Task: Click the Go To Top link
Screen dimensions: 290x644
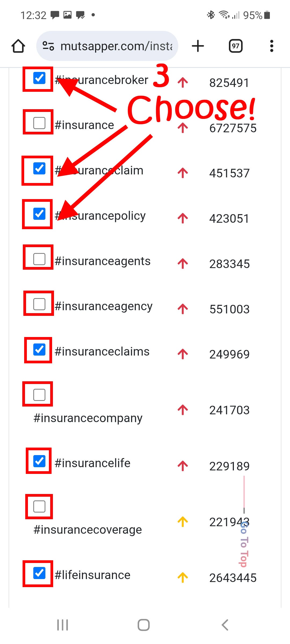Action: [x=244, y=544]
